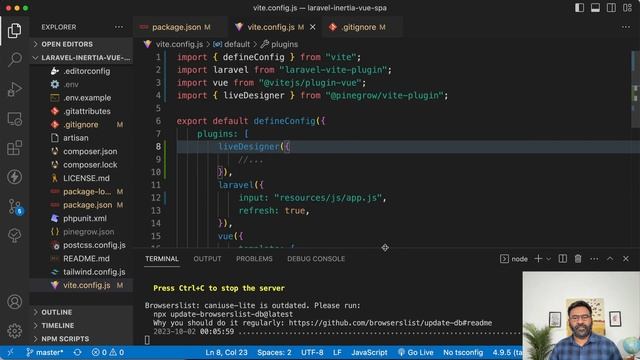Maximize the panel size chevron

coord(610,259)
